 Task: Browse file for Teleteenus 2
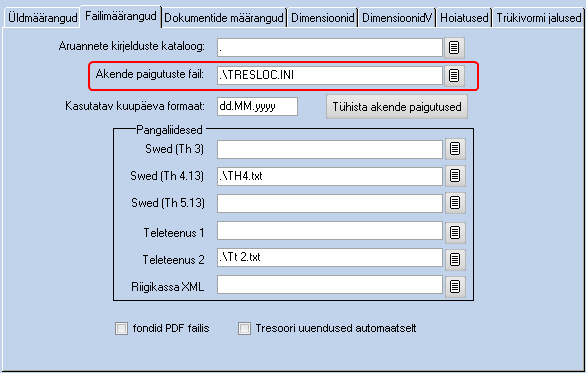click(x=455, y=259)
